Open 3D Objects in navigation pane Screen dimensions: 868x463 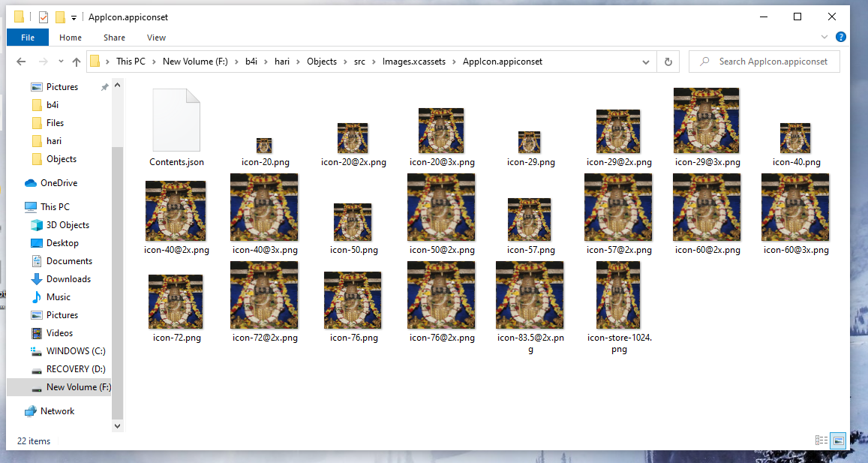[68, 225]
